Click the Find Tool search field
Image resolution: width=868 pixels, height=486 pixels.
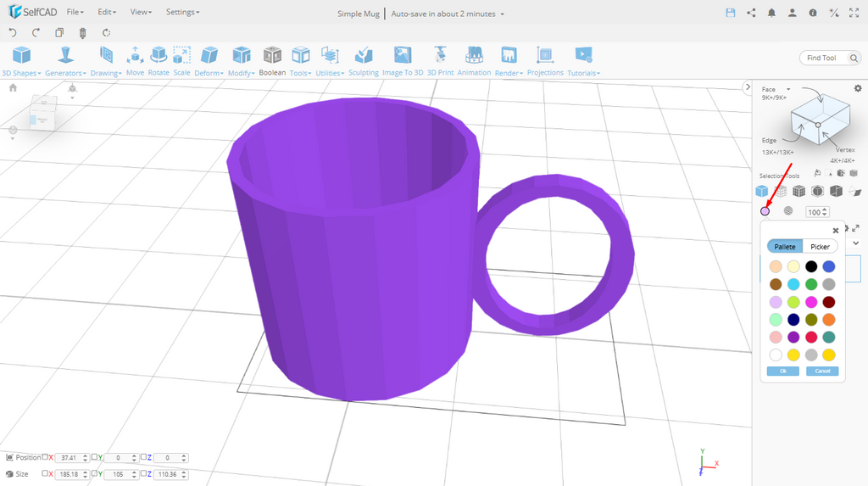click(x=828, y=58)
